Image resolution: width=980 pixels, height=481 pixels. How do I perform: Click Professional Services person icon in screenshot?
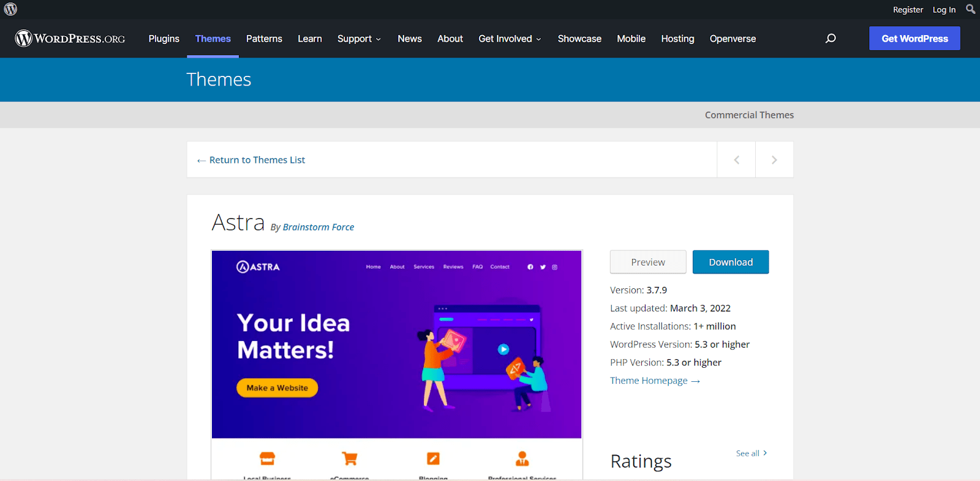pos(522,458)
